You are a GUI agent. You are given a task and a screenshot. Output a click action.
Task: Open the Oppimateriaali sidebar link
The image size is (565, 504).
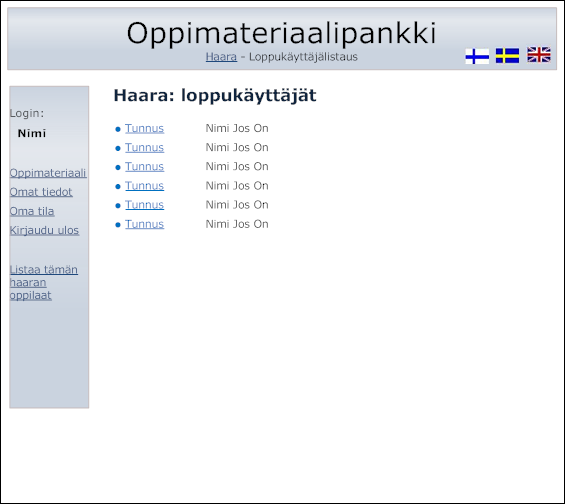(x=48, y=173)
